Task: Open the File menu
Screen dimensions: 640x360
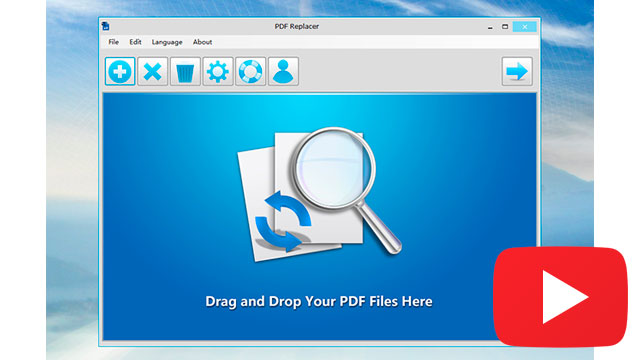Action: click(x=113, y=42)
